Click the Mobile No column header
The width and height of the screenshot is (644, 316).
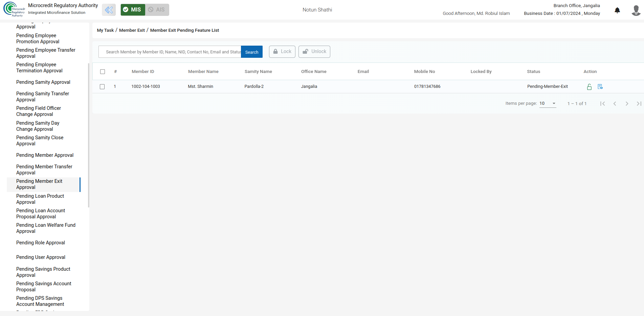(424, 72)
